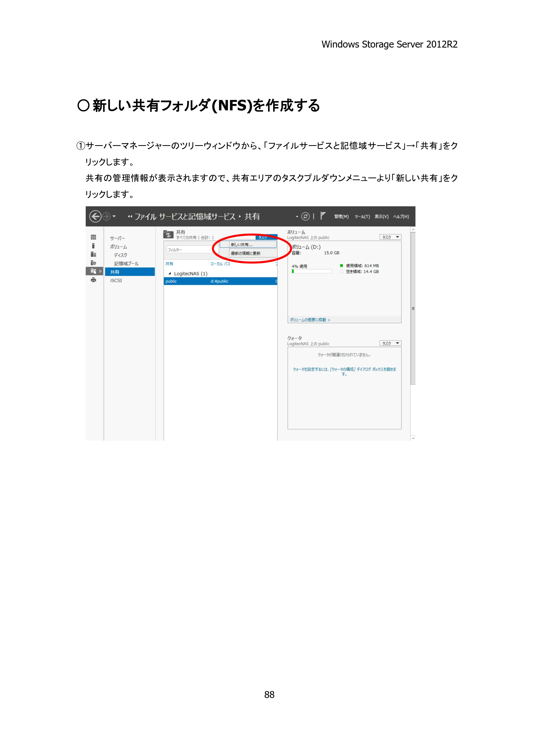Open the notifications flag icon
This screenshot has width=534, height=756.
coord(323,216)
